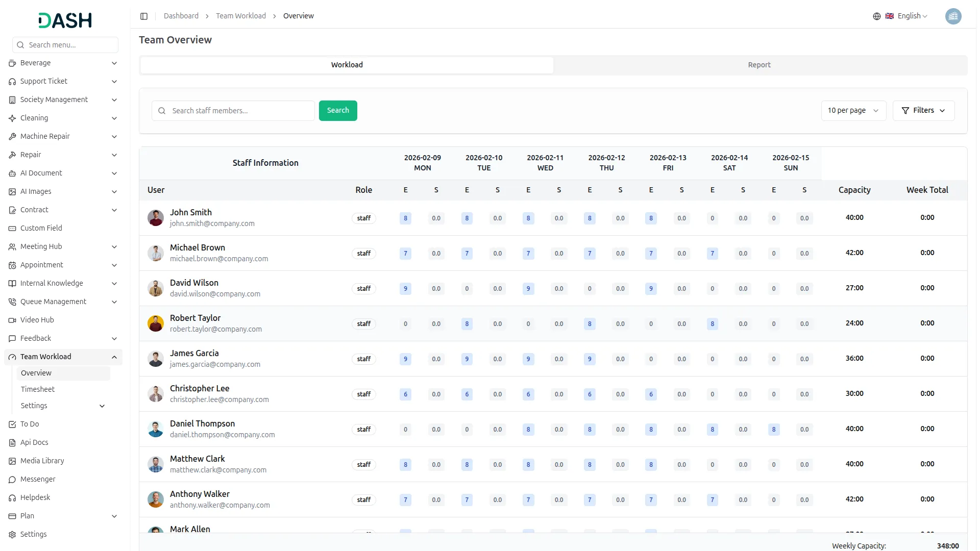Open Timesheet in sidebar submenu
The height and width of the screenshot is (551, 980).
coord(38,389)
